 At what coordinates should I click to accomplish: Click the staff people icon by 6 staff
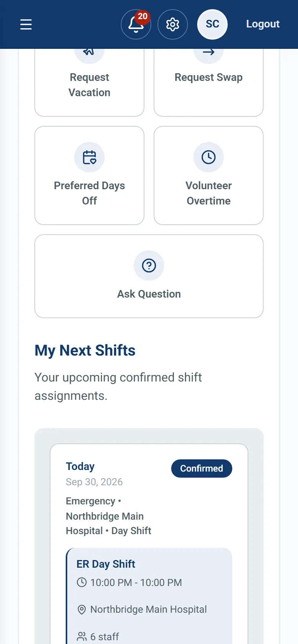82,636
